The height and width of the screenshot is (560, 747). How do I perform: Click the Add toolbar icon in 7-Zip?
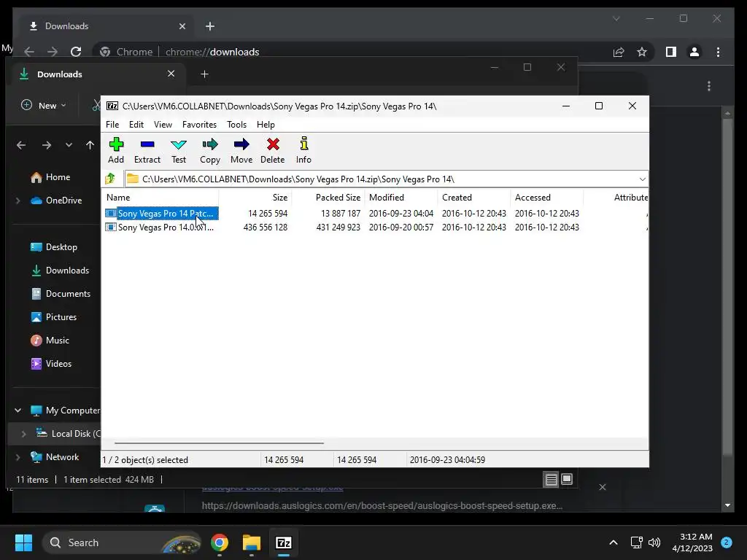(x=116, y=150)
